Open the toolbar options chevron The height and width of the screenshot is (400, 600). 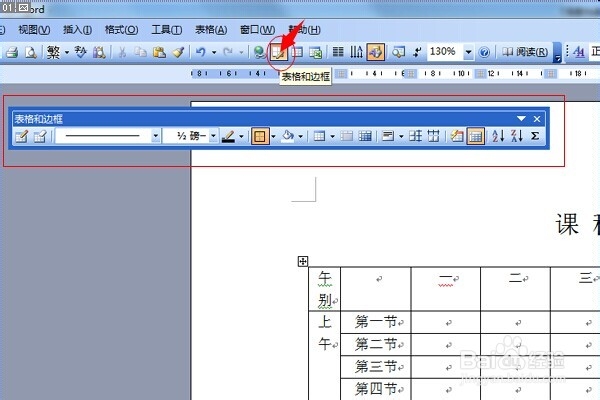coord(558,53)
